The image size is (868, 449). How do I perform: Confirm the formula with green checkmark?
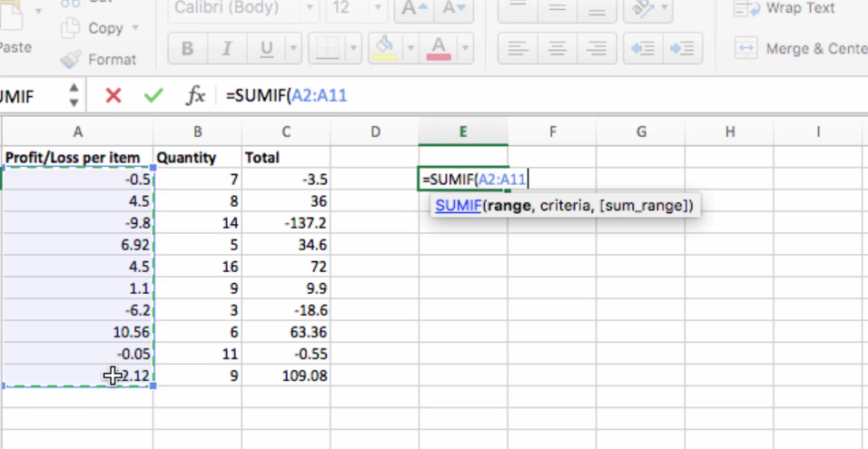(153, 95)
